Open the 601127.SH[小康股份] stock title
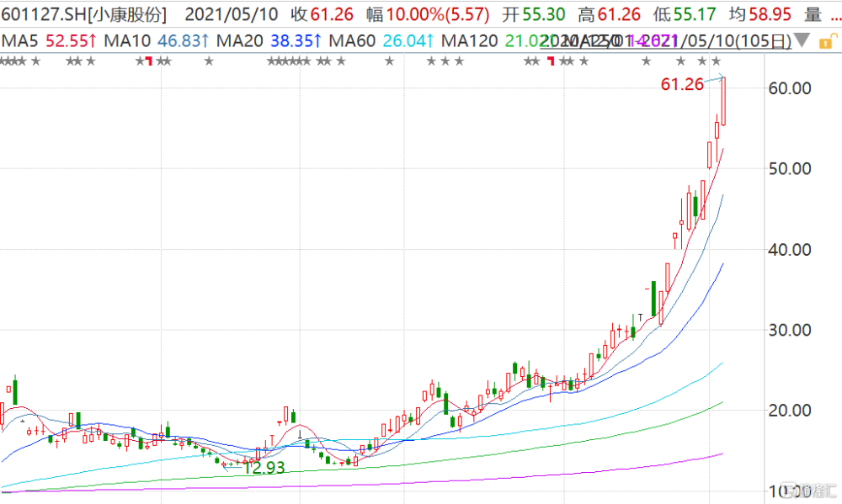The image size is (842, 504). pyautogui.click(x=84, y=14)
